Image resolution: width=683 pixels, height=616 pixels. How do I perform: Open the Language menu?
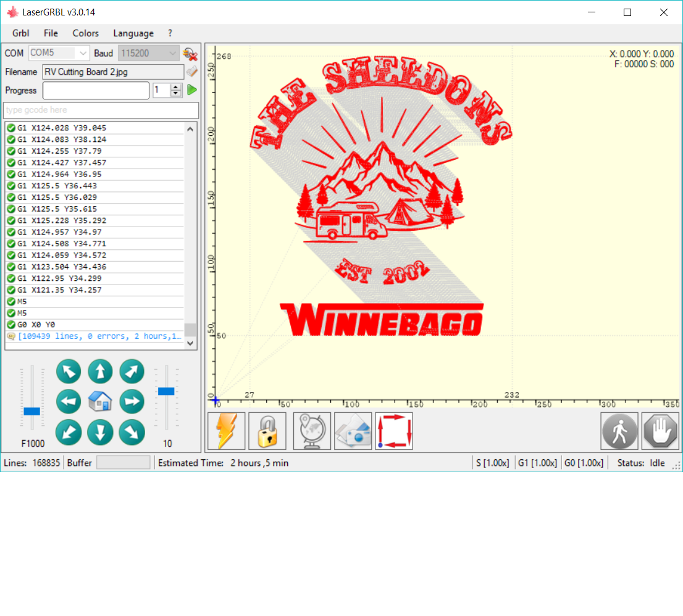coord(133,33)
